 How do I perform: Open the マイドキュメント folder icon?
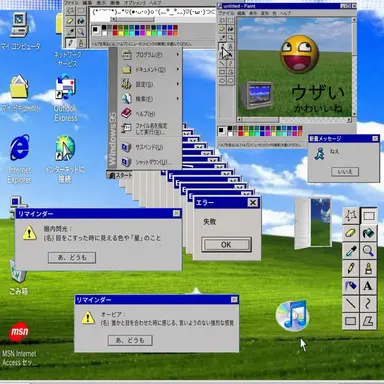pyautogui.click(x=20, y=93)
